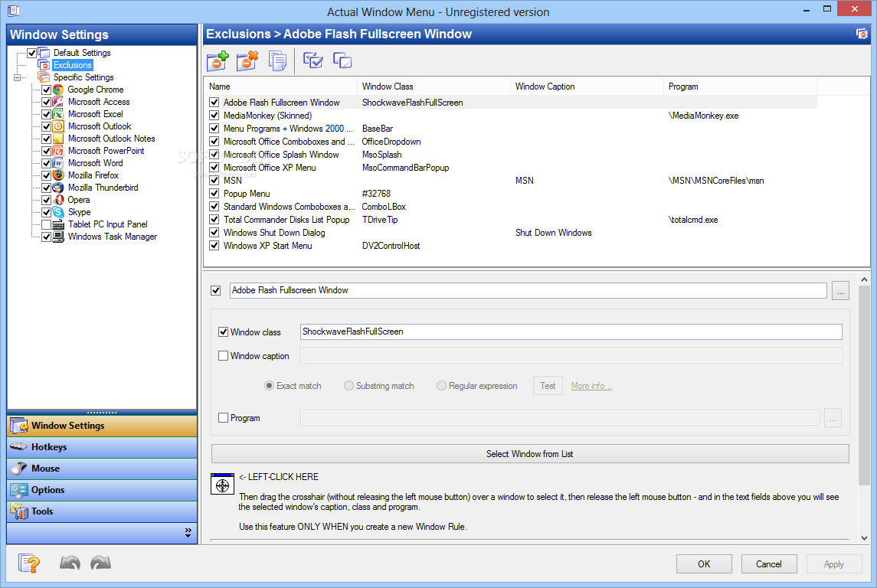Image resolution: width=877 pixels, height=588 pixels.
Task: Open the More info... link
Action: click(x=591, y=386)
